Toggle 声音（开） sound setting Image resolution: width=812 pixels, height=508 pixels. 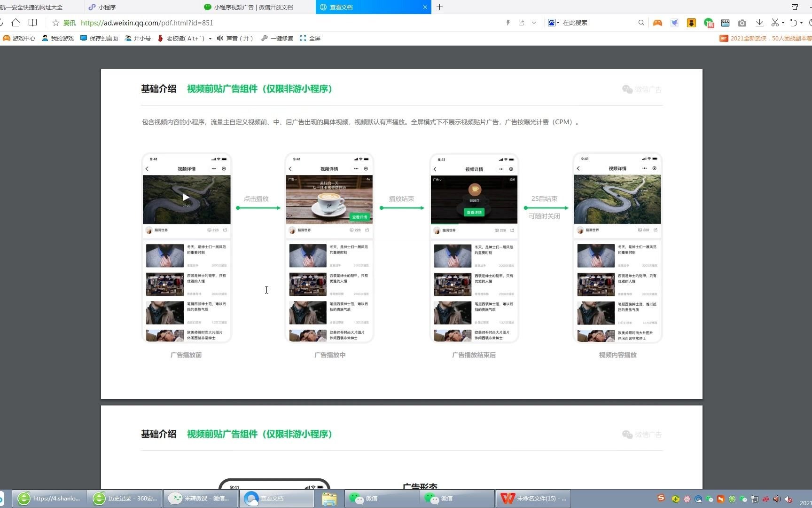click(234, 38)
